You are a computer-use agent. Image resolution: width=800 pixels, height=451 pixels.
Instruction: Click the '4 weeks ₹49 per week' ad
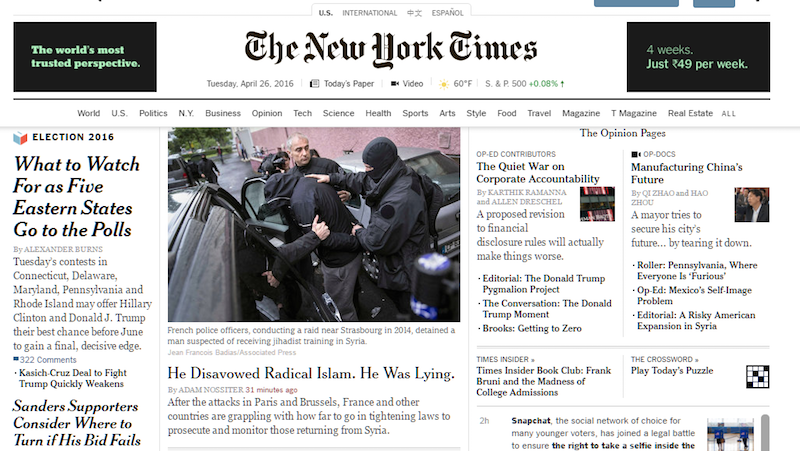[x=698, y=57]
